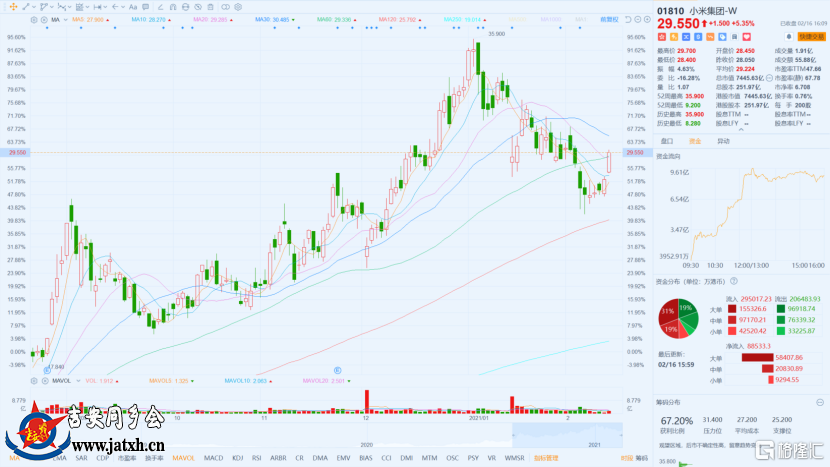Open 指标管理 indicator management link
830x467 pixels.
[546, 458]
